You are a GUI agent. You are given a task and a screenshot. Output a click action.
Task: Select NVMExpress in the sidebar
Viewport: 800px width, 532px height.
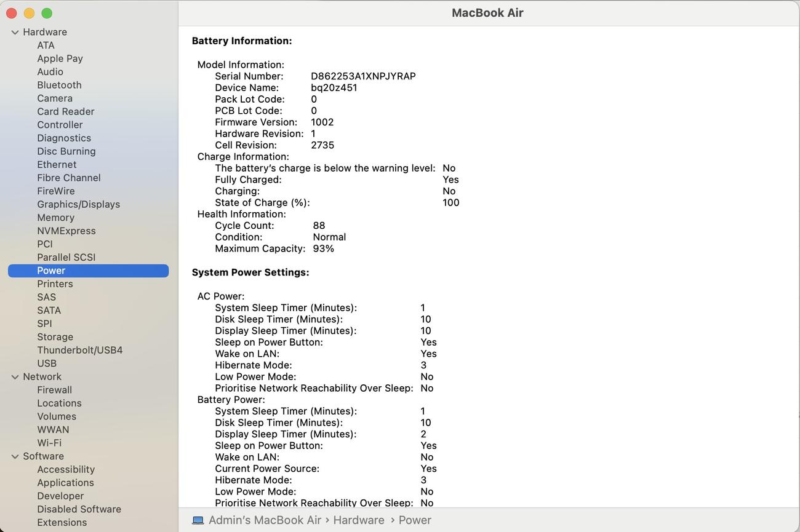pos(66,231)
